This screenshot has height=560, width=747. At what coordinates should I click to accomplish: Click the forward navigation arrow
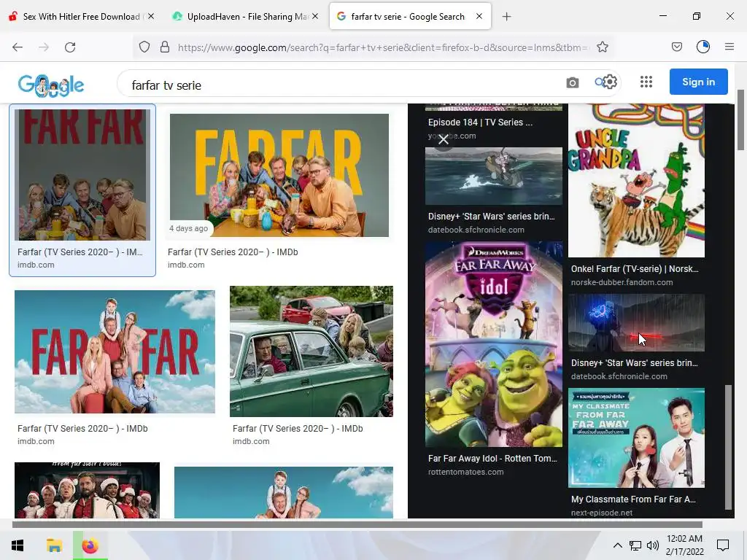44,47
